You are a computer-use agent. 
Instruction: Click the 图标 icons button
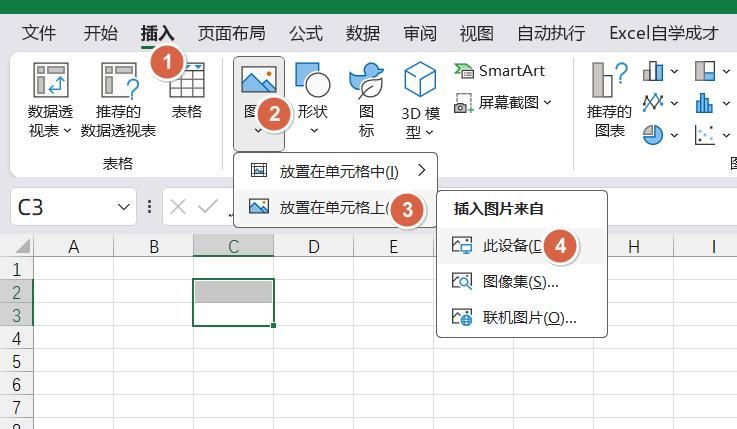366,100
